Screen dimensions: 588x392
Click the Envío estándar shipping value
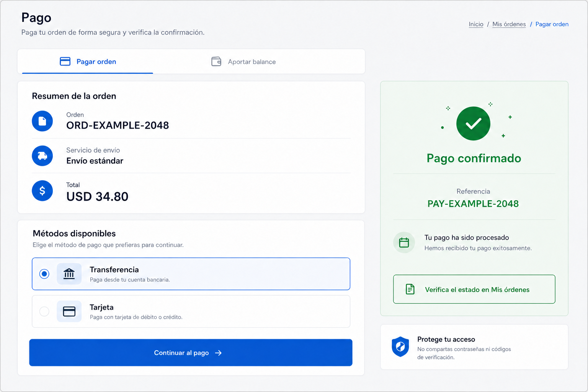coord(95,161)
